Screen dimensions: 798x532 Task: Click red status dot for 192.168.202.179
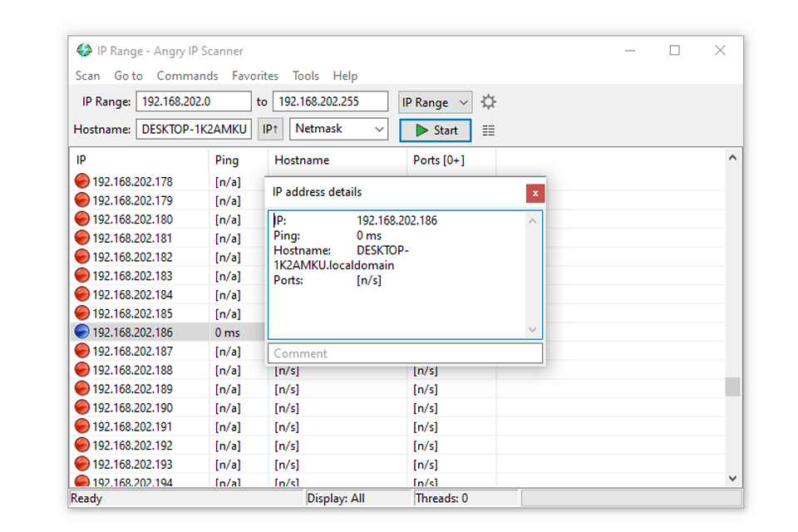click(82, 200)
